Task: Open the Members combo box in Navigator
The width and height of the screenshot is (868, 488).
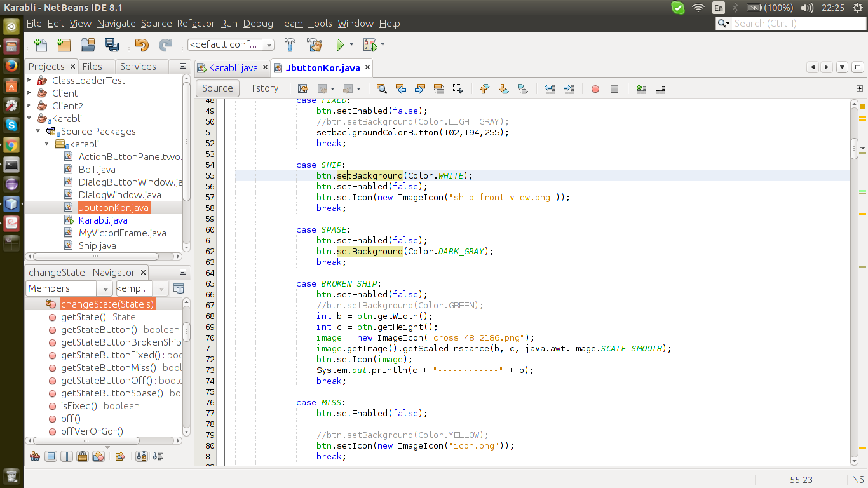Action: (69, 288)
